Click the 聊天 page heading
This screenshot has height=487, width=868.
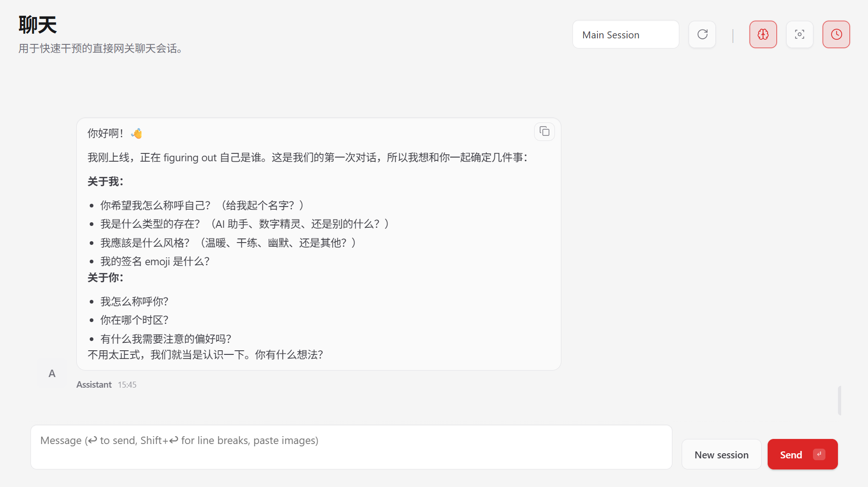point(37,25)
